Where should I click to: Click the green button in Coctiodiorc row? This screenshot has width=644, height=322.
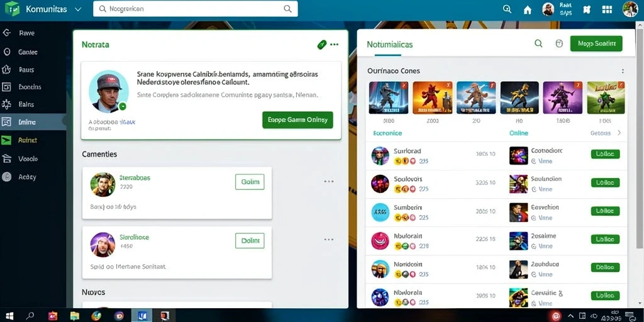click(x=605, y=154)
